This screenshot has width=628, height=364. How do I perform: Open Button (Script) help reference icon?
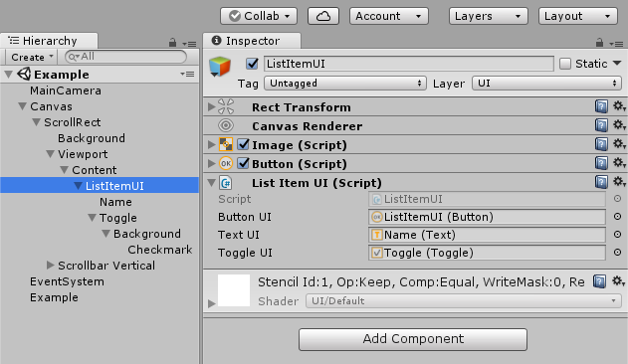[x=601, y=163]
